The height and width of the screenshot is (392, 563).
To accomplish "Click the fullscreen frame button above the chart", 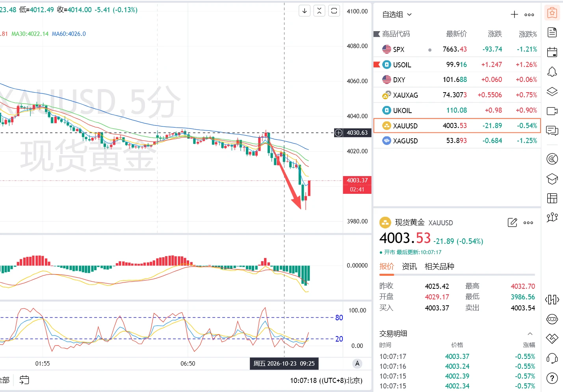I will coord(334,11).
